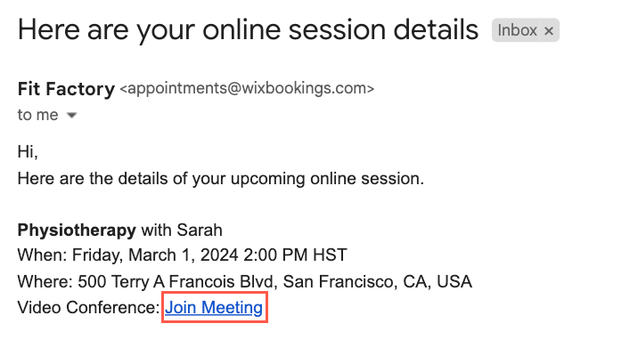Click the bold Physiotherapy service name
The height and width of the screenshot is (364, 638).
point(77,231)
